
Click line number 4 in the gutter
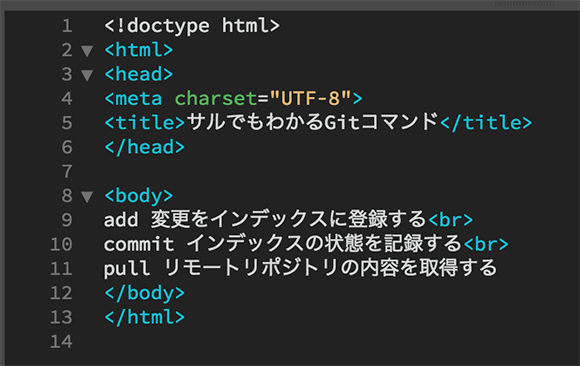[67, 98]
